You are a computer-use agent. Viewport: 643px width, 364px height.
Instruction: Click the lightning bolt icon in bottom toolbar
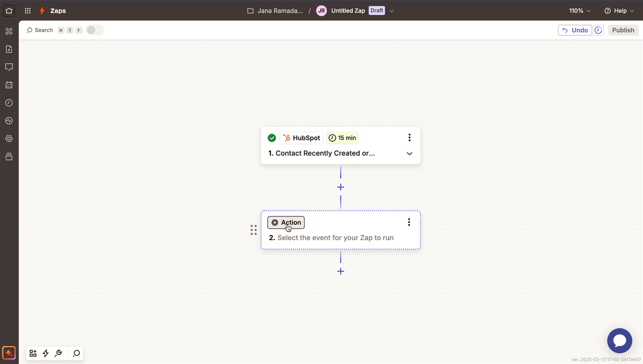[46, 353]
